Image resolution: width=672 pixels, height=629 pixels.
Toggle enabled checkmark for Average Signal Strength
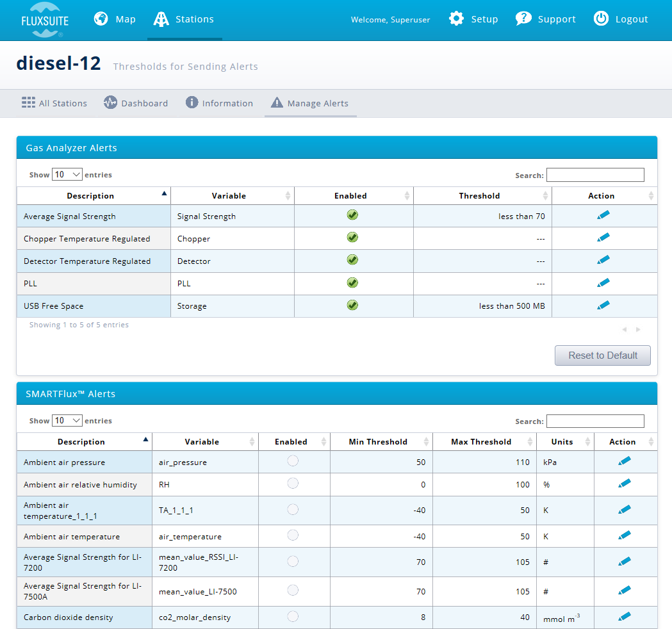click(352, 215)
